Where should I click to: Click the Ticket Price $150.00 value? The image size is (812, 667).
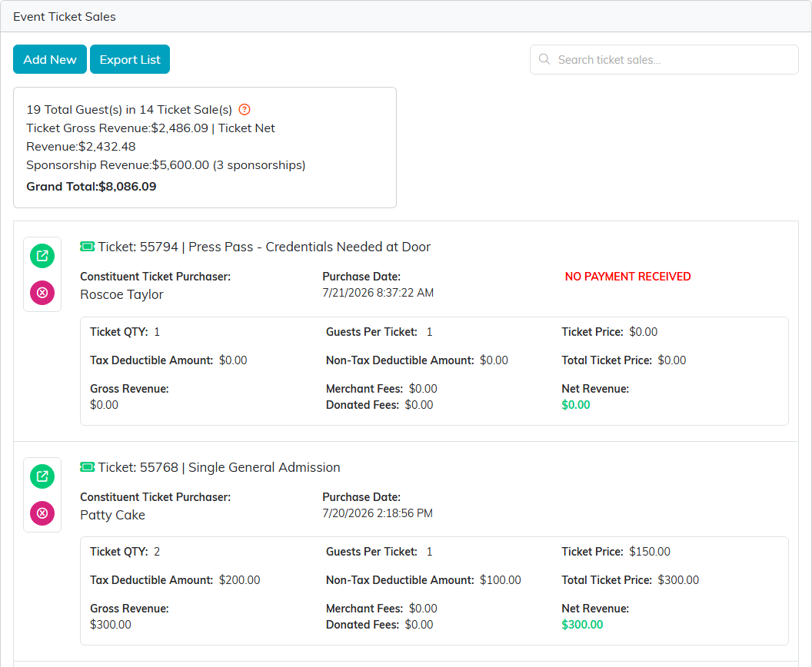pyautogui.click(x=650, y=552)
